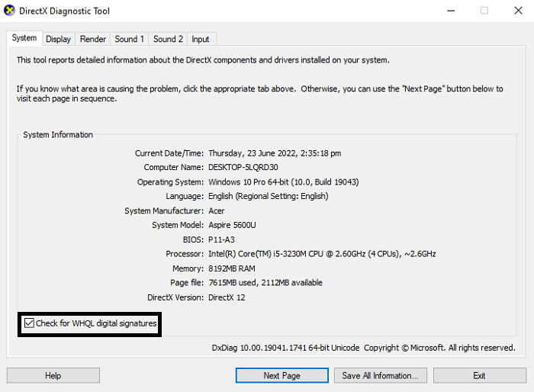The height and width of the screenshot is (392, 534).
Task: Click the Current Date/Time label
Action: pyautogui.click(x=169, y=153)
